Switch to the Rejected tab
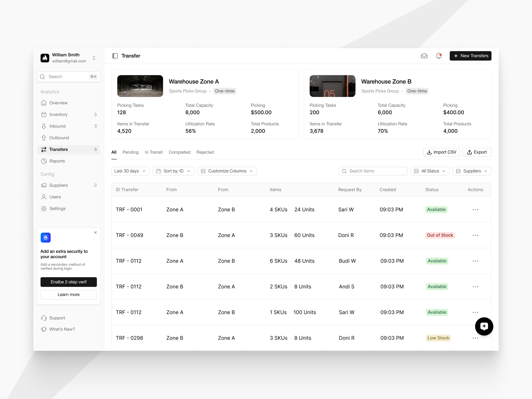The width and height of the screenshot is (532, 399). [205, 152]
